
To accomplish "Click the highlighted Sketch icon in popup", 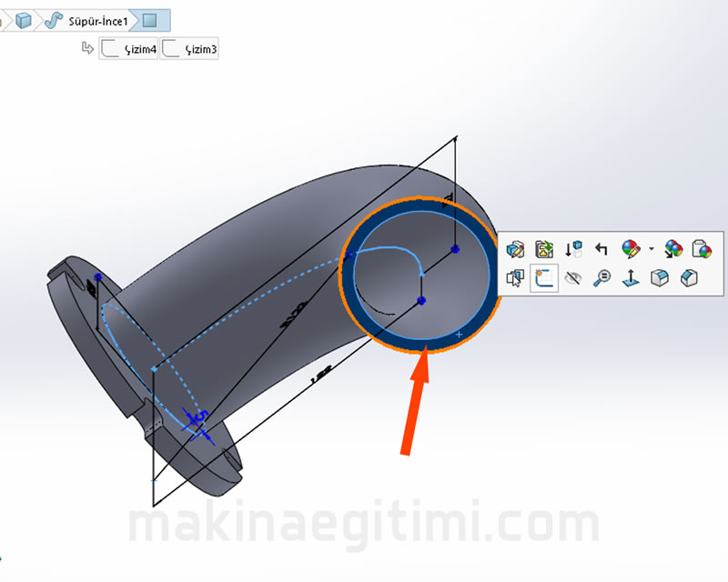I will (545, 278).
